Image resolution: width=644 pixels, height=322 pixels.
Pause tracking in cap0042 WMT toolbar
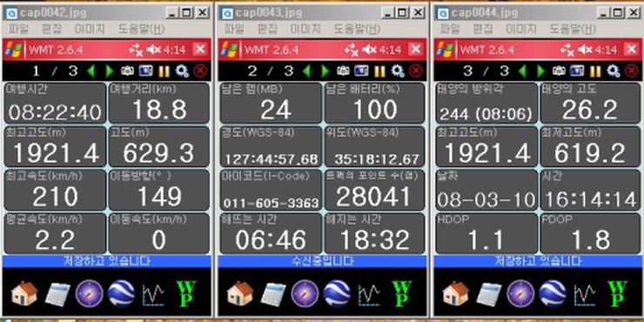click(164, 71)
